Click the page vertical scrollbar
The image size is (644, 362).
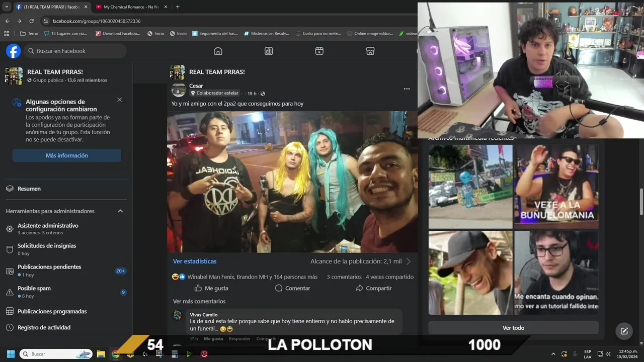[641, 202]
